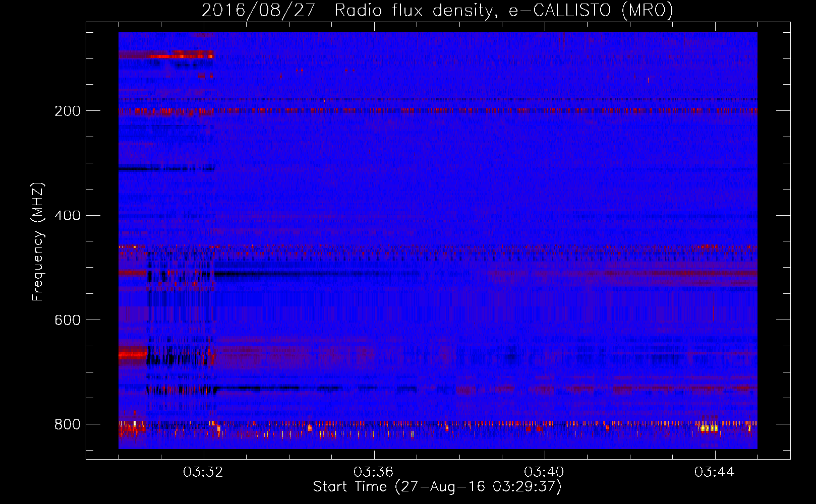Image resolution: width=816 pixels, height=504 pixels.
Task: Click the 03:32 time tick label
Action: point(203,472)
